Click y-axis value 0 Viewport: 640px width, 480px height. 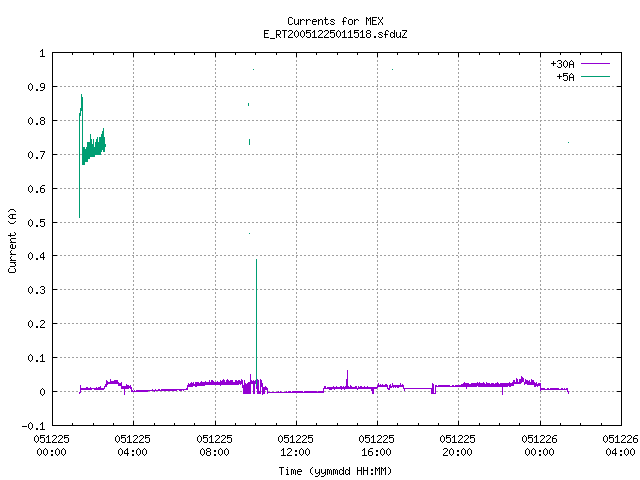tap(42, 392)
